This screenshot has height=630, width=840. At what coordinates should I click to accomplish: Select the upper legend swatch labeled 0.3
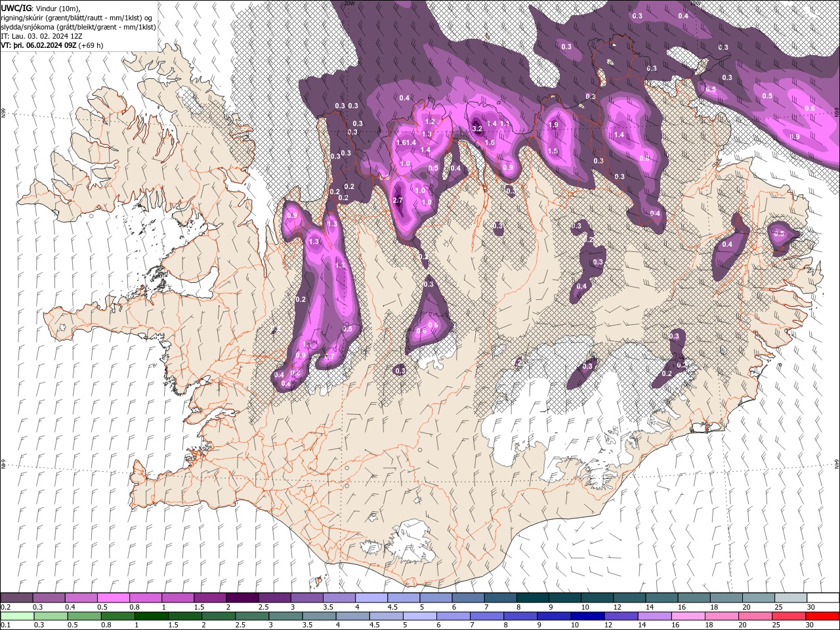[49, 598]
